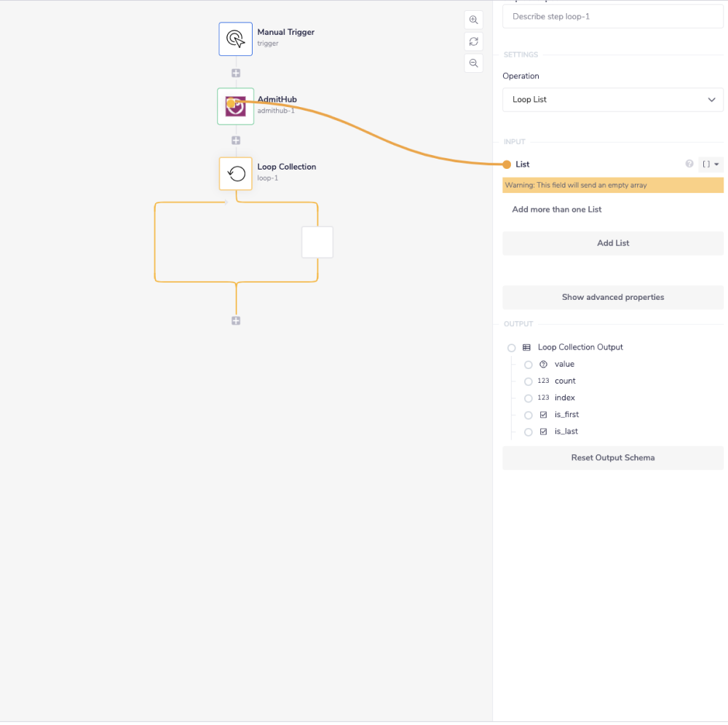Image resolution: width=728 pixels, height=725 pixels.
Task: Select the value output connector circle
Action: pyautogui.click(x=529, y=365)
